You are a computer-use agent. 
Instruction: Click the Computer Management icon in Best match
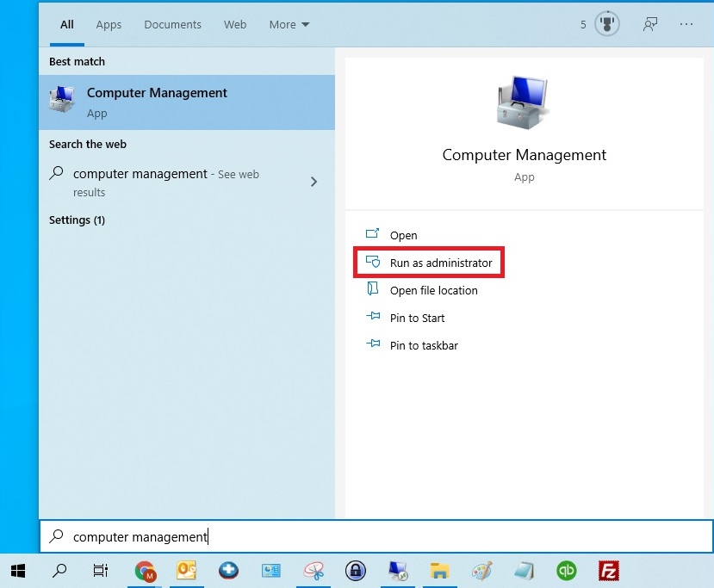[61, 99]
